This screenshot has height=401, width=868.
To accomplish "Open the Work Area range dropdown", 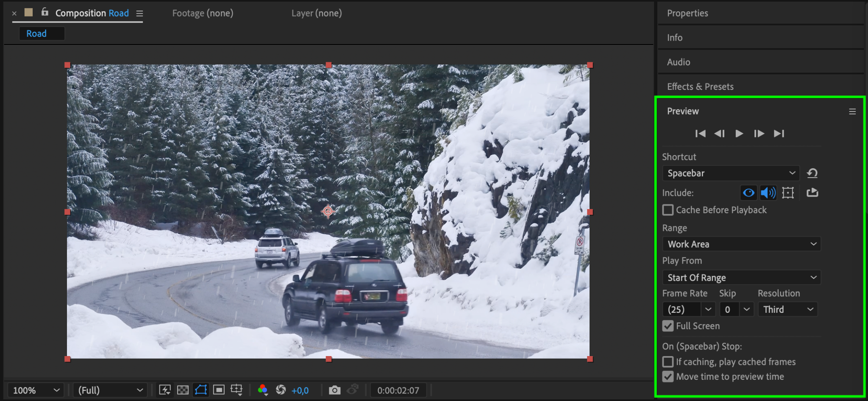I will (741, 244).
